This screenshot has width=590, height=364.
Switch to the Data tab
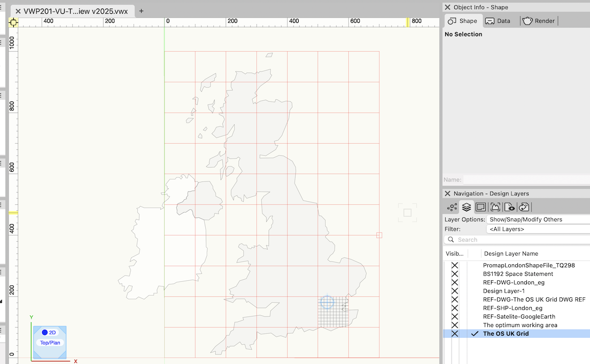[x=498, y=21]
